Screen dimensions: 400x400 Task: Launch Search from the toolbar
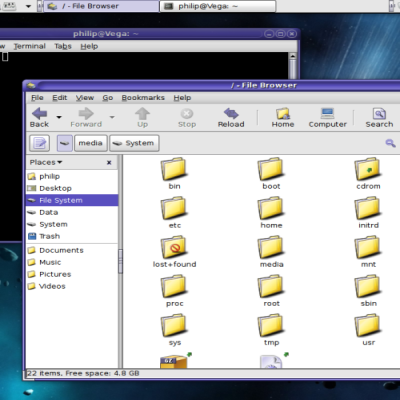click(x=379, y=118)
